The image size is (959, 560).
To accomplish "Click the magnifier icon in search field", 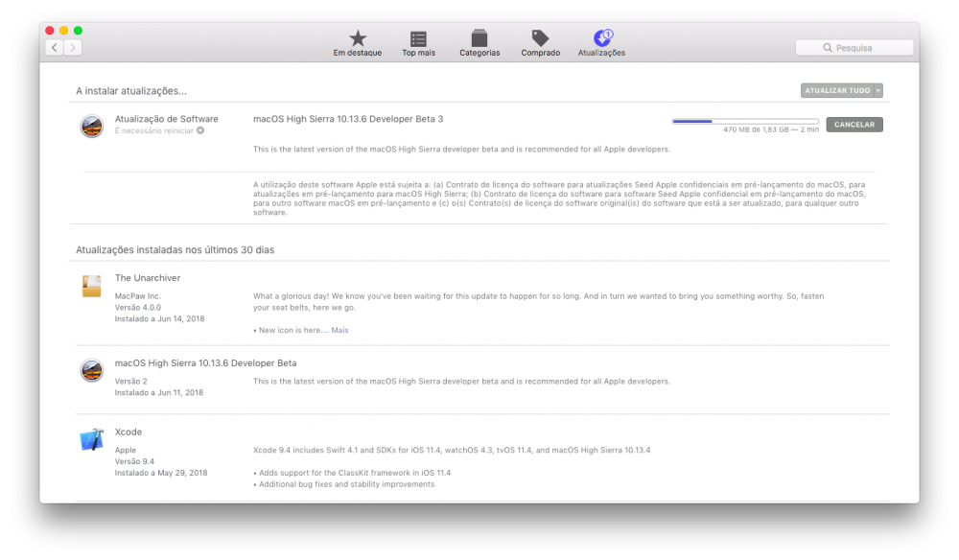I will [828, 48].
